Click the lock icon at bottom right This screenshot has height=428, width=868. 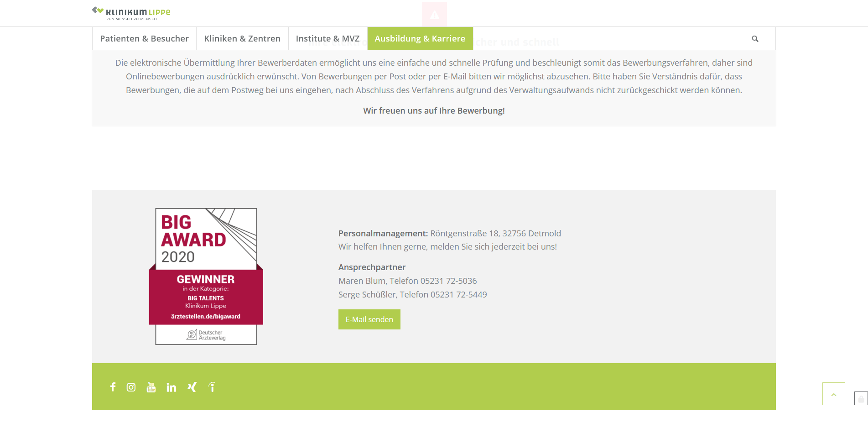coord(861,398)
